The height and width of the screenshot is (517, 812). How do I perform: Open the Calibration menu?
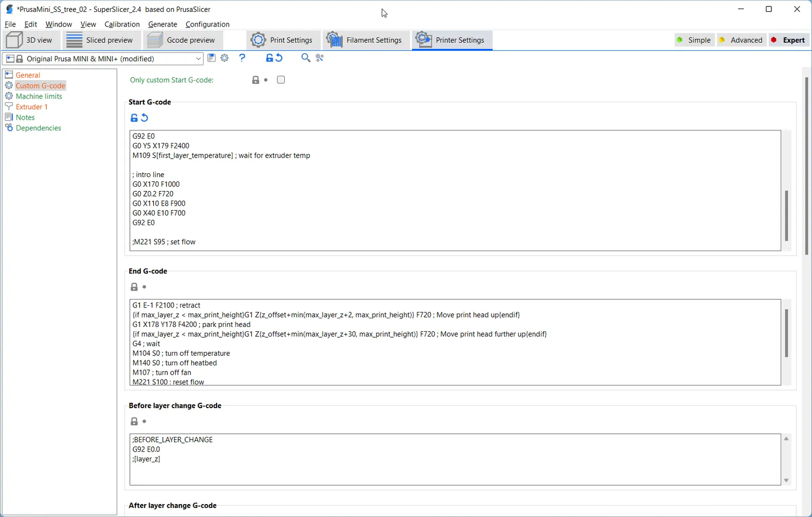pyautogui.click(x=122, y=24)
